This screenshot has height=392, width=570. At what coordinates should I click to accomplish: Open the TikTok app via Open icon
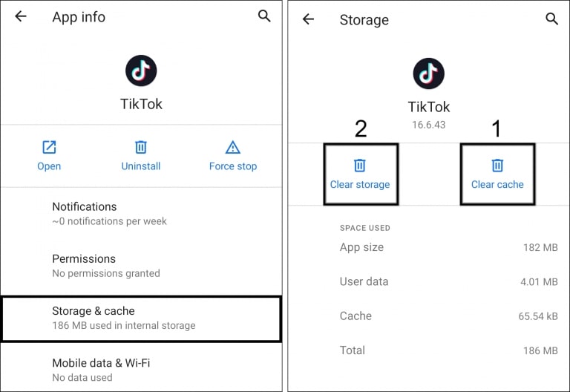[x=49, y=147]
